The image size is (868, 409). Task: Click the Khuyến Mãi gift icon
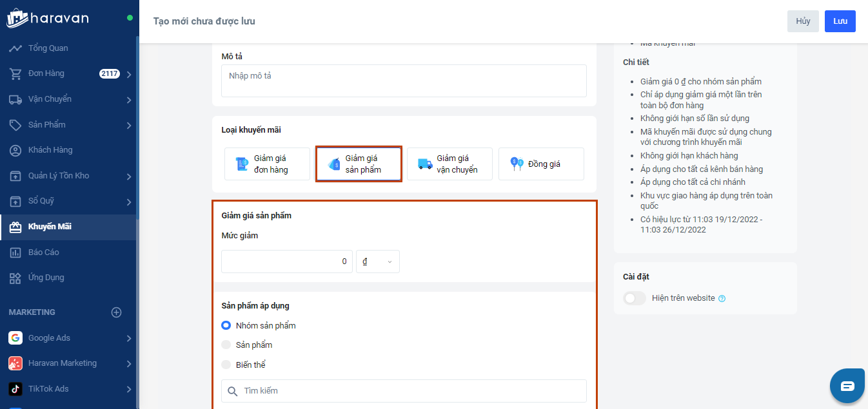point(15,227)
